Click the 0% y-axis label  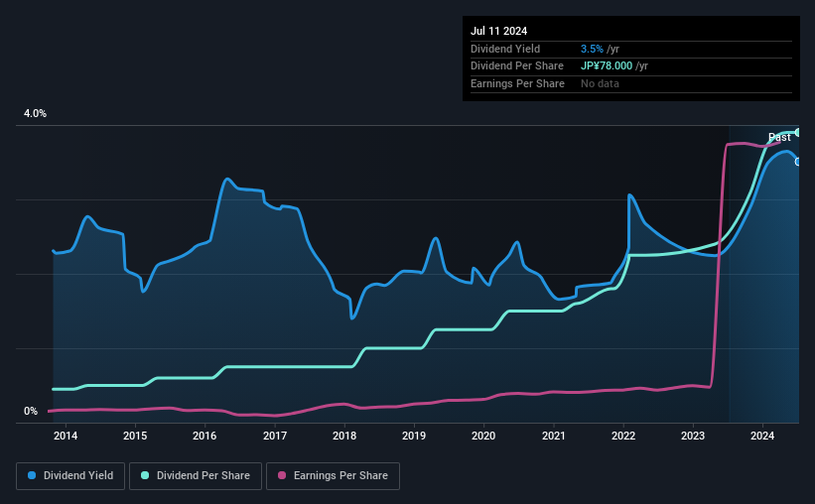pos(31,411)
